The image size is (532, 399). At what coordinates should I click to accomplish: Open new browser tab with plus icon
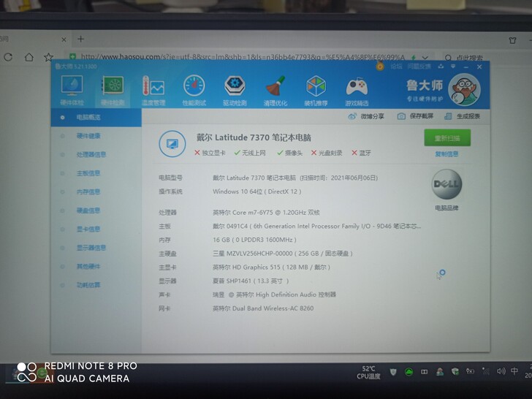pyautogui.click(x=80, y=39)
